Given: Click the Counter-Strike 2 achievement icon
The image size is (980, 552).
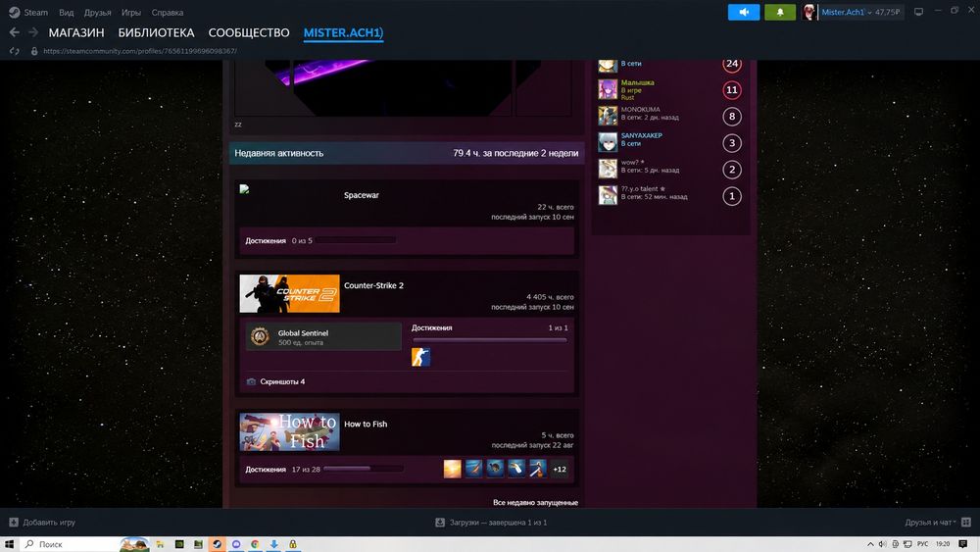Looking at the screenshot, I should [x=420, y=357].
